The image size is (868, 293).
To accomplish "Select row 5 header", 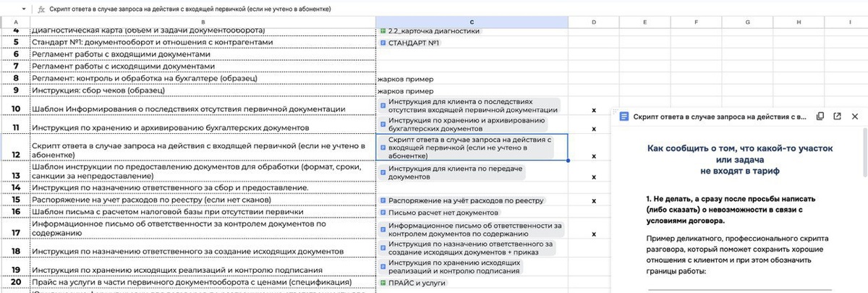I will point(15,43).
